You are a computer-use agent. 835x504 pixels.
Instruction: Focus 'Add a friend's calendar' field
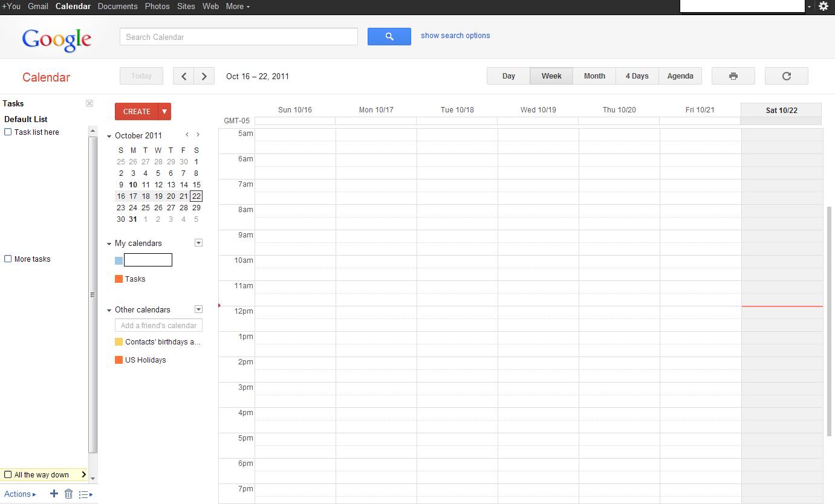[x=159, y=325]
